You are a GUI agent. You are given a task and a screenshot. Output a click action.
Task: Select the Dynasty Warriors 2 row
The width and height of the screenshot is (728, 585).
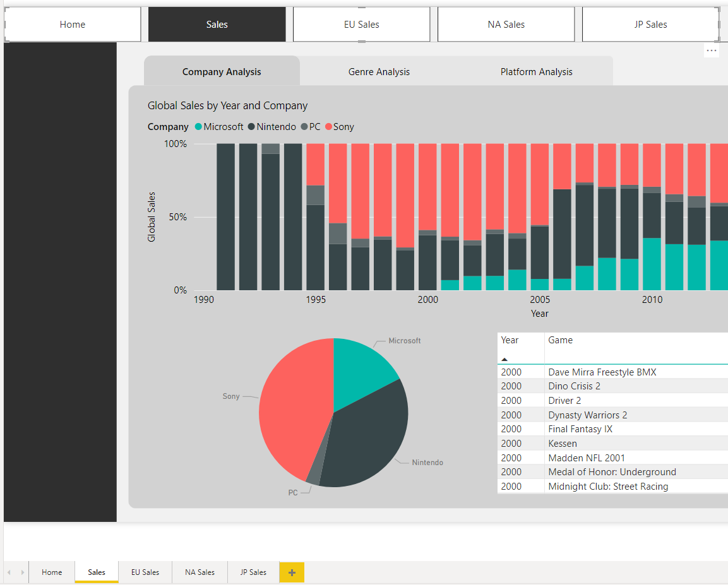(612, 415)
